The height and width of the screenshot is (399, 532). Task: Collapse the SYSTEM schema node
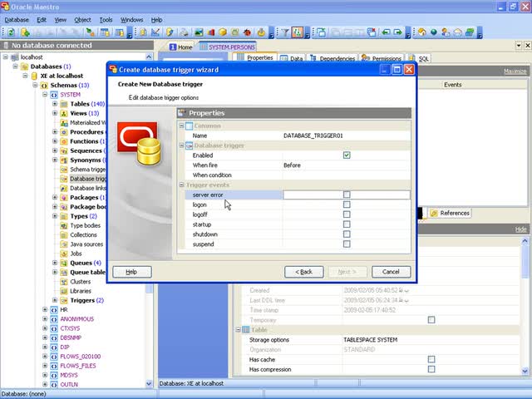click(45, 94)
